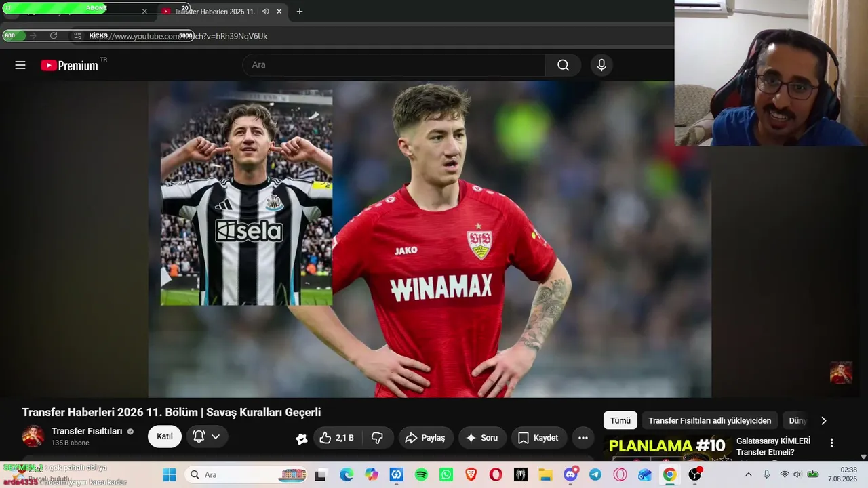The width and height of the screenshot is (868, 488).
Task: Show hidden system tray icons
Action: point(748,474)
